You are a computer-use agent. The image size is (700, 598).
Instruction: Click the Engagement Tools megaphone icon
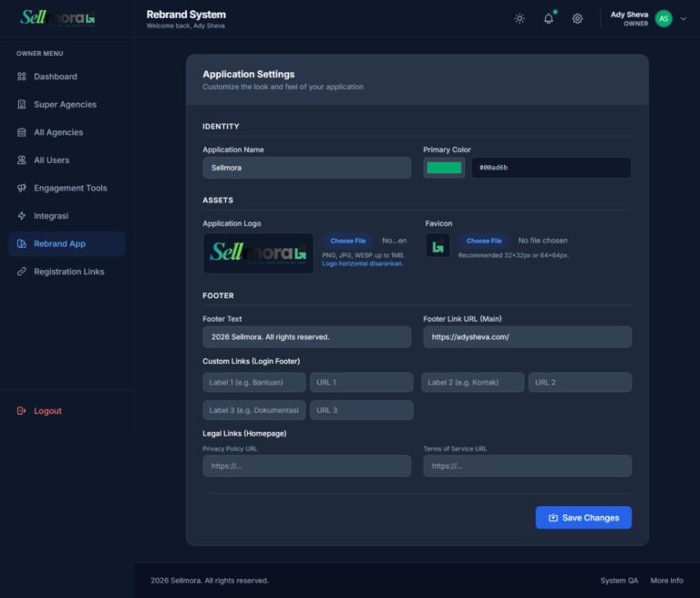coord(22,188)
